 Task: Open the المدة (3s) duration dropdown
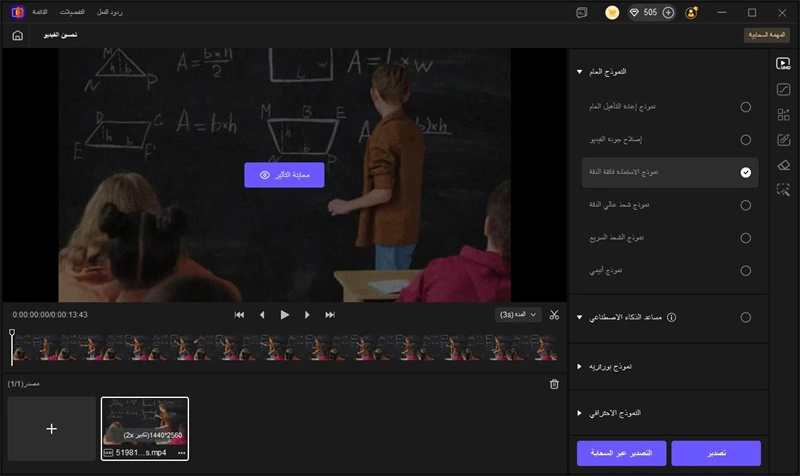pyautogui.click(x=518, y=314)
